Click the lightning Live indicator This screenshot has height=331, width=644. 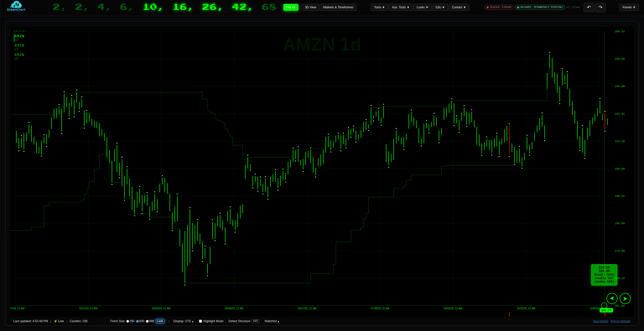(59, 321)
